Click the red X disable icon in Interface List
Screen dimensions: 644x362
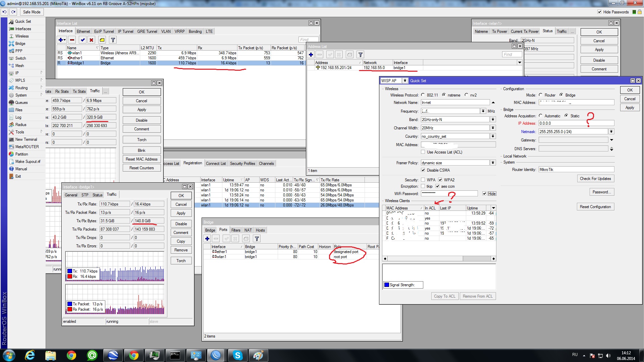(91, 40)
